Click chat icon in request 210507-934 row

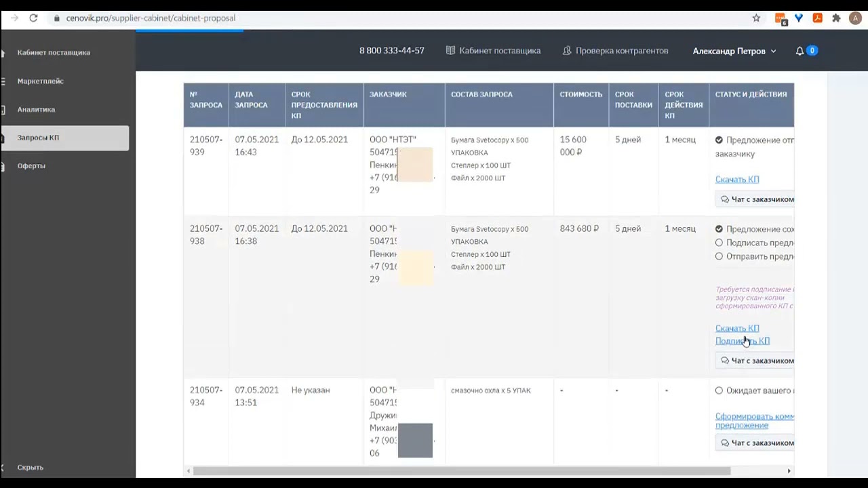tap(725, 443)
